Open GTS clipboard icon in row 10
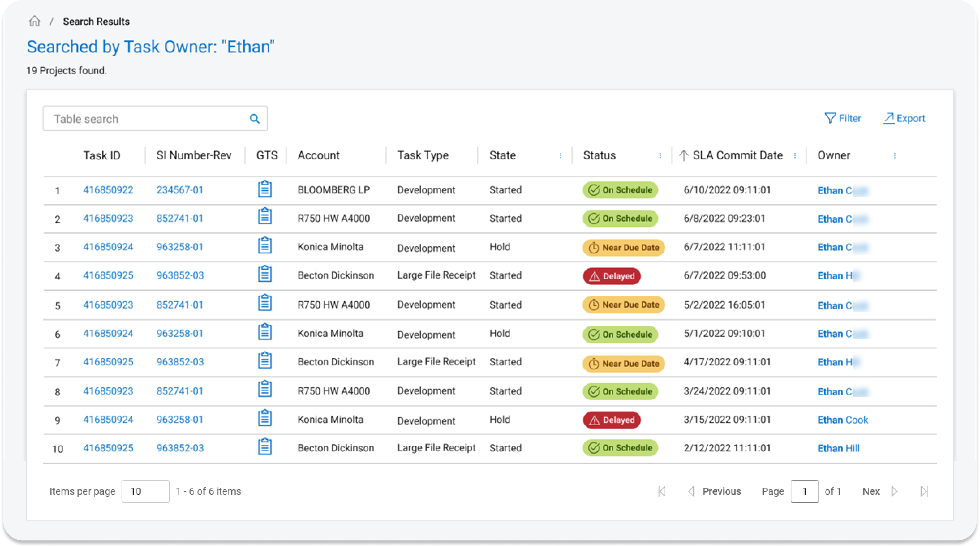Image resolution: width=980 pixels, height=547 pixels. [265, 447]
